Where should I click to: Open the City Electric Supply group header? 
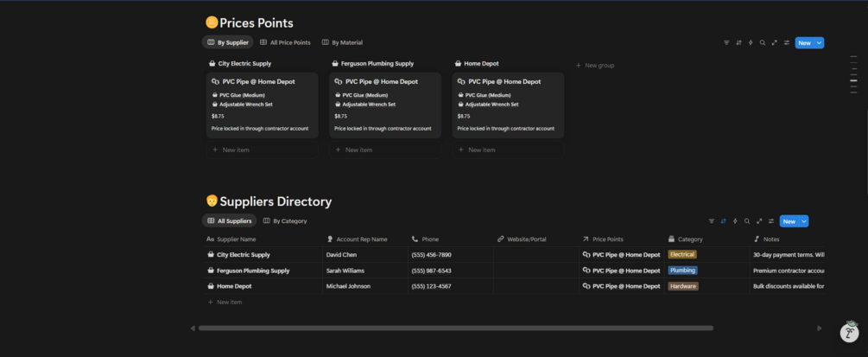coord(240,64)
